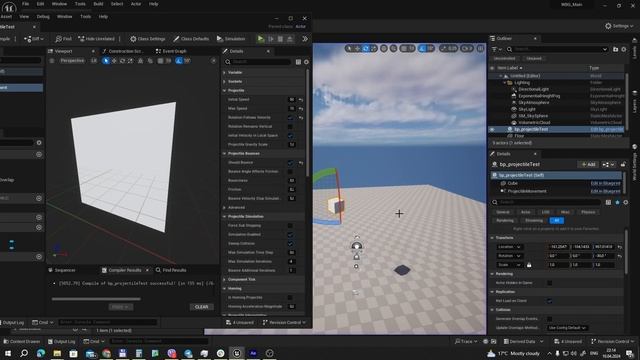Collapse the Projectile Bounces section
640x360 pixels.
[x=224, y=153]
